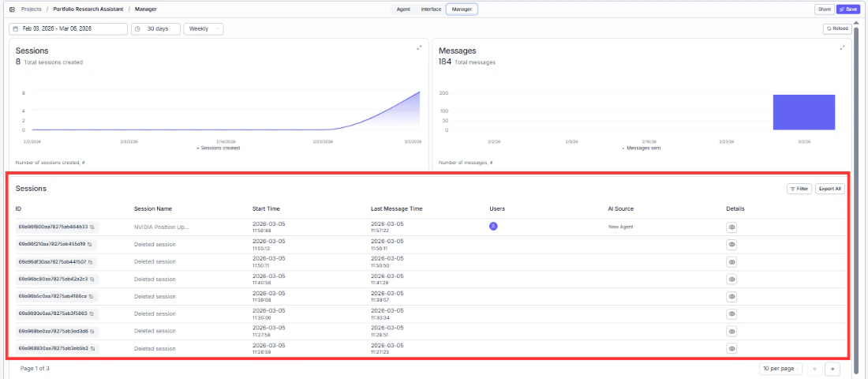Click session ID 69a96f800aa78275ab464b33
Image resolution: width=868 pixels, height=379 pixels.
[53, 227]
